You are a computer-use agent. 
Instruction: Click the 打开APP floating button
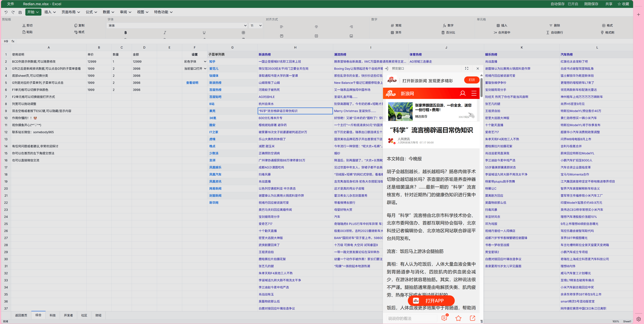431,301
